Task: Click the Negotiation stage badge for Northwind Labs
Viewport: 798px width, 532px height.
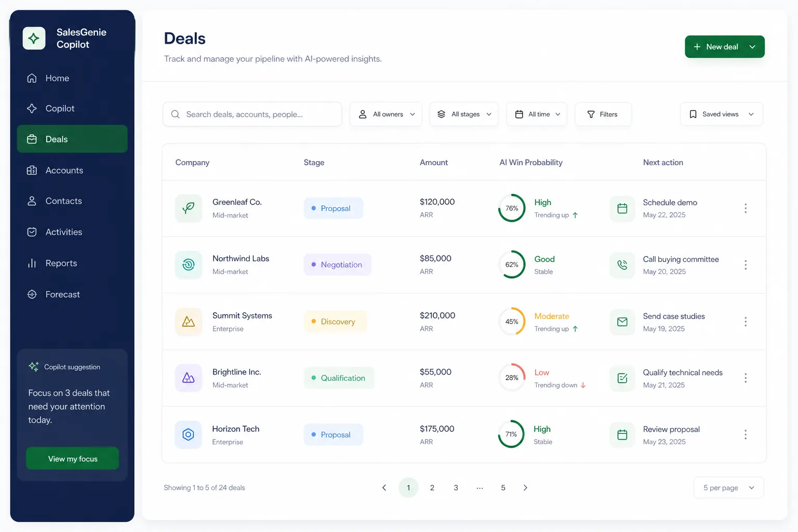Action: 338,264
